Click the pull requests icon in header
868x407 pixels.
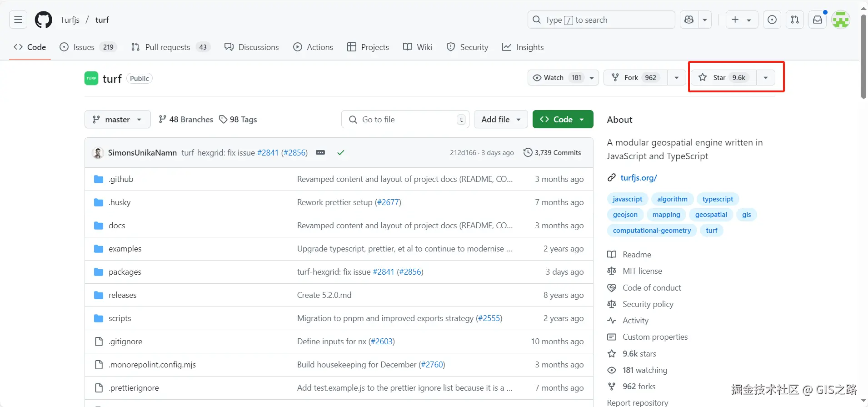[x=795, y=20]
